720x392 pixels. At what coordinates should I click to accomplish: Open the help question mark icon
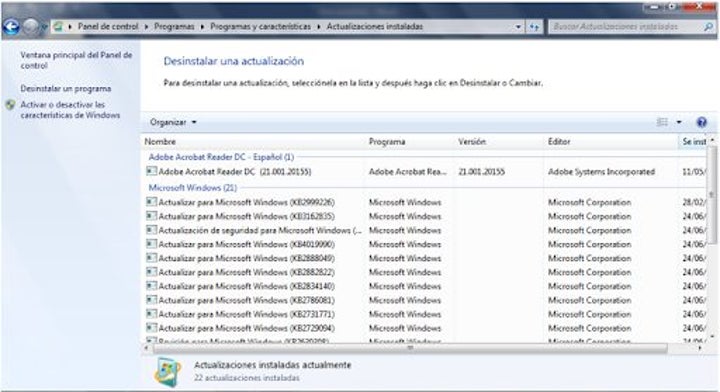point(701,122)
